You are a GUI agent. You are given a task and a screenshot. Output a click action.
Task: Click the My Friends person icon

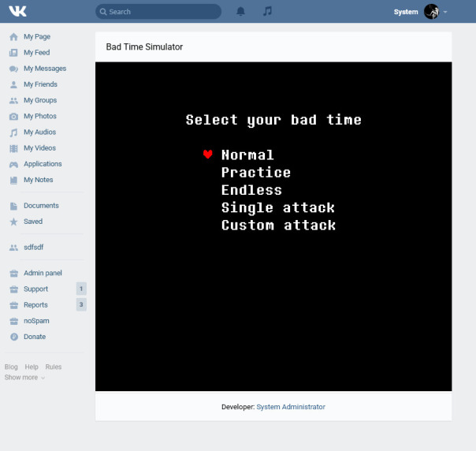(13, 84)
